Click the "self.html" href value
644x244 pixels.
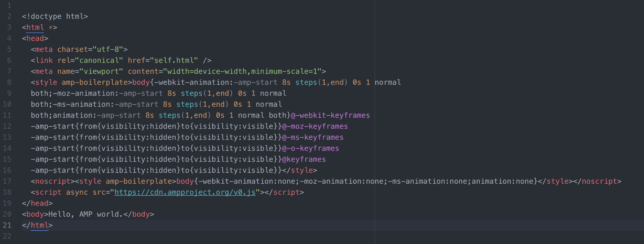coord(174,61)
